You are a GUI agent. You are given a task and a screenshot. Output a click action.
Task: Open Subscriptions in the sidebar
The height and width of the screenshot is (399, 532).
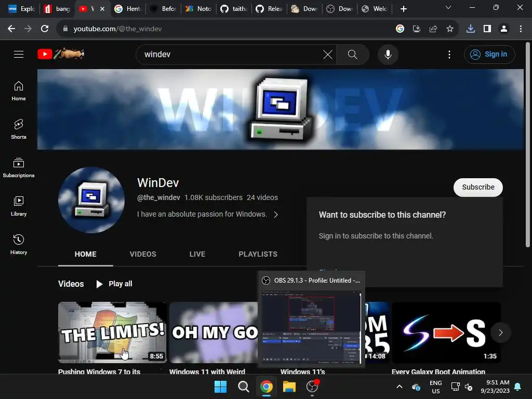tap(19, 168)
